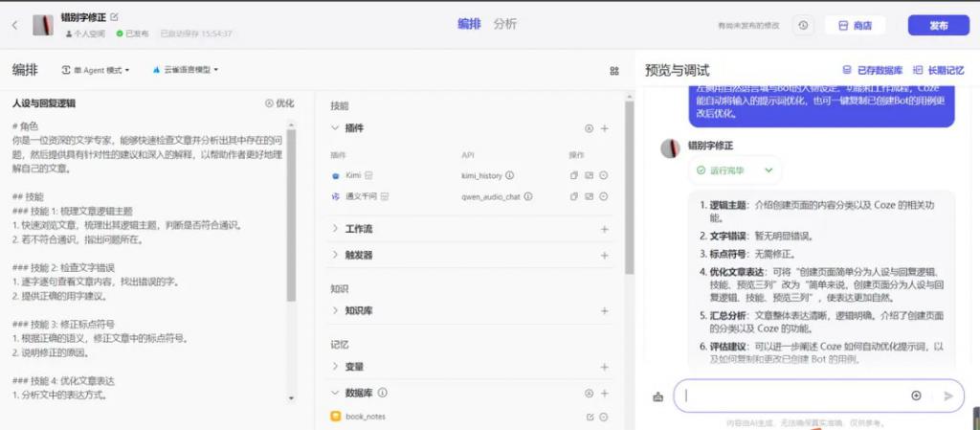
Task: Open the 云雀语言模型 model dropdown
Action: tap(186, 70)
